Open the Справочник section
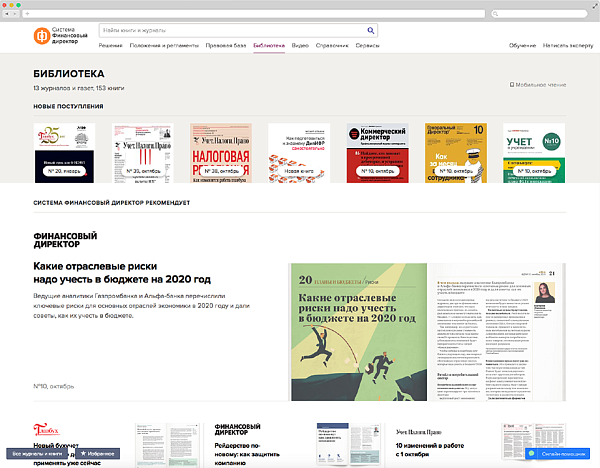Screen dimensions: 600x468 coord(332,46)
